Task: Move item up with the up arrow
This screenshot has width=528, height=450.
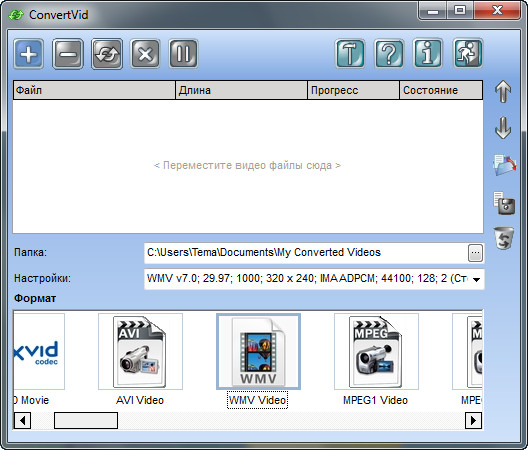Action: pyautogui.click(x=503, y=91)
